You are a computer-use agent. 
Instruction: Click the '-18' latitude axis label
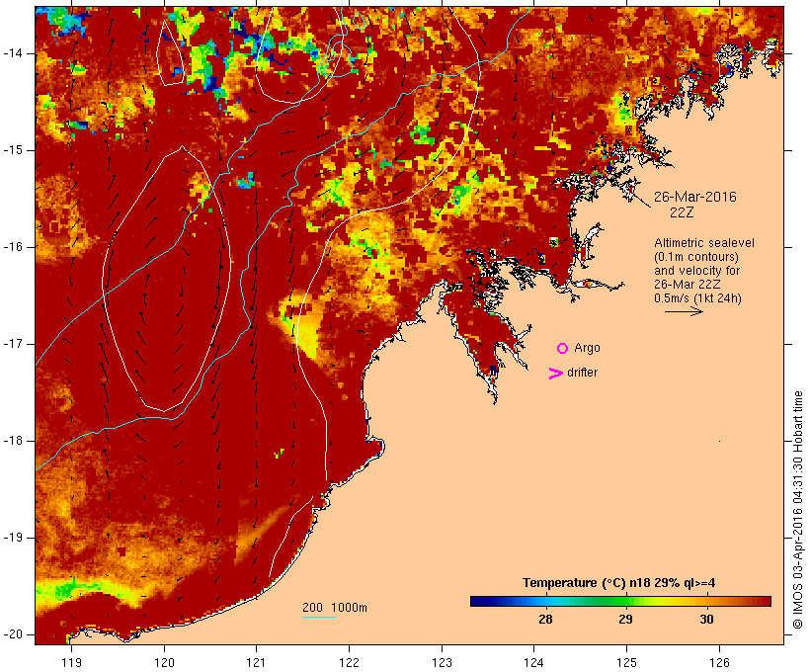click(12, 441)
